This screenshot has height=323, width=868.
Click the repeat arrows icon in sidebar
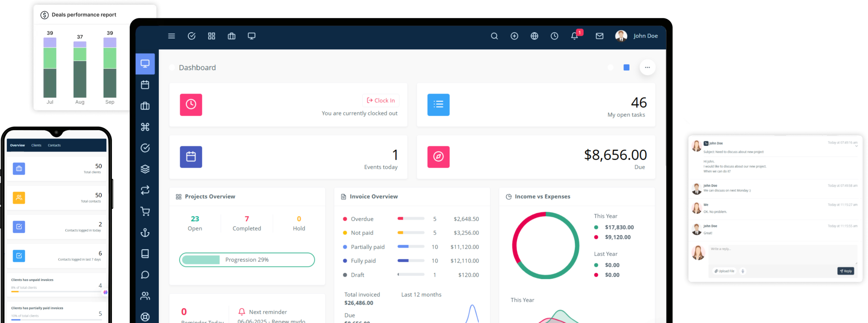point(145,190)
